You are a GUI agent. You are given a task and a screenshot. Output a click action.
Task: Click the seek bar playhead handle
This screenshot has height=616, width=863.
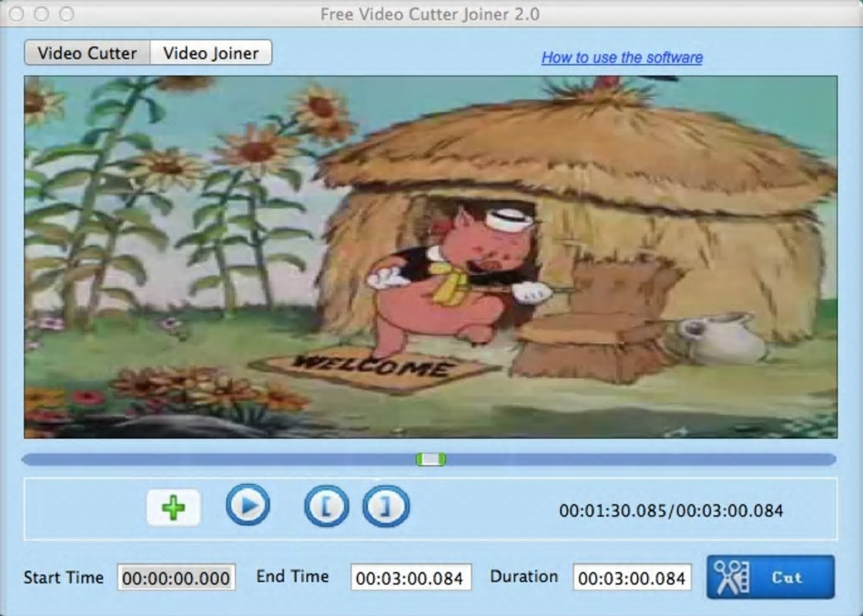(431, 459)
